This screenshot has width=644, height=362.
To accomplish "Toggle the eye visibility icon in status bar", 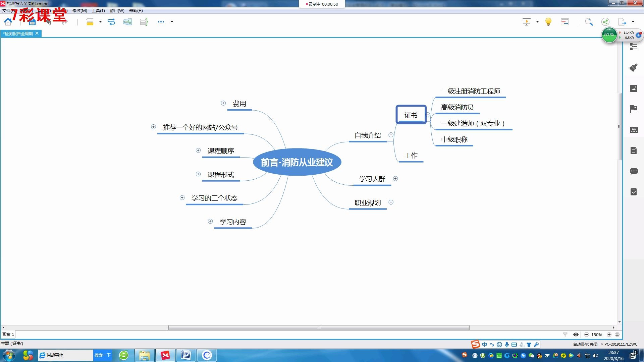I will pyautogui.click(x=576, y=335).
